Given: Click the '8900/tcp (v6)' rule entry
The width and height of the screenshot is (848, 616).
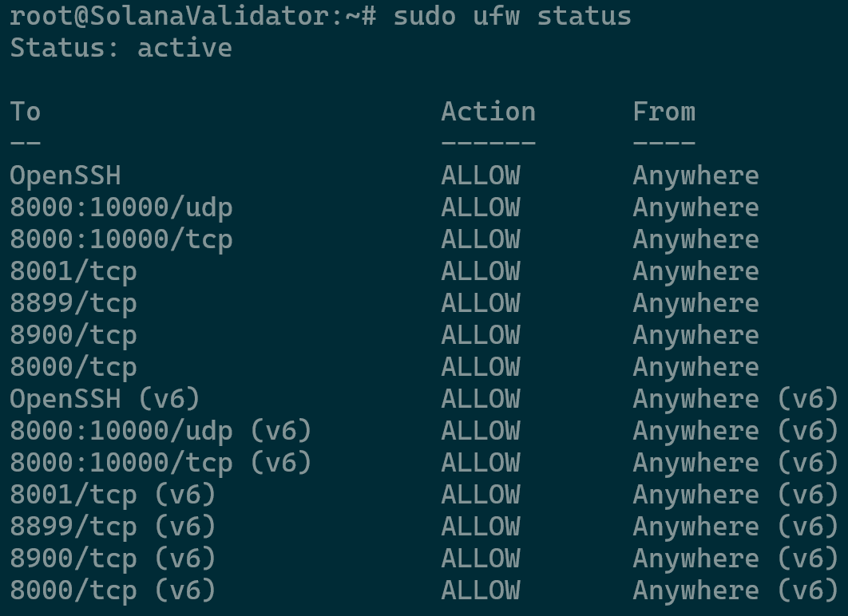Looking at the screenshot, I should tap(113, 559).
